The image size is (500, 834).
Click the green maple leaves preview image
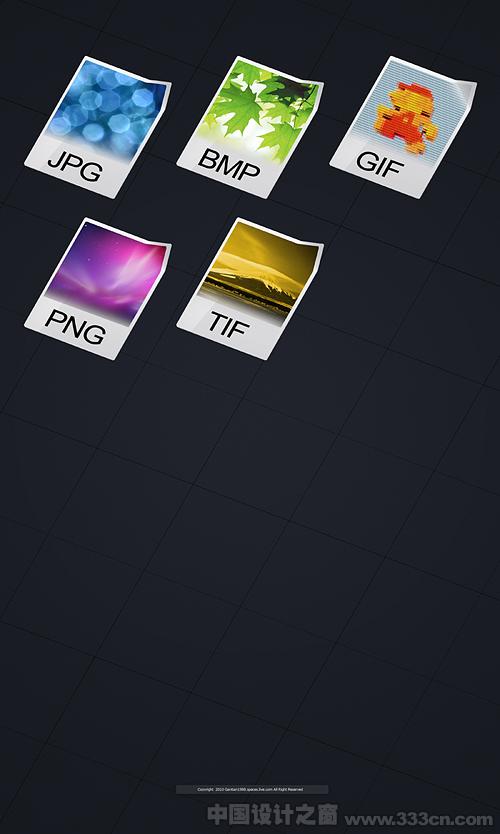click(261, 109)
